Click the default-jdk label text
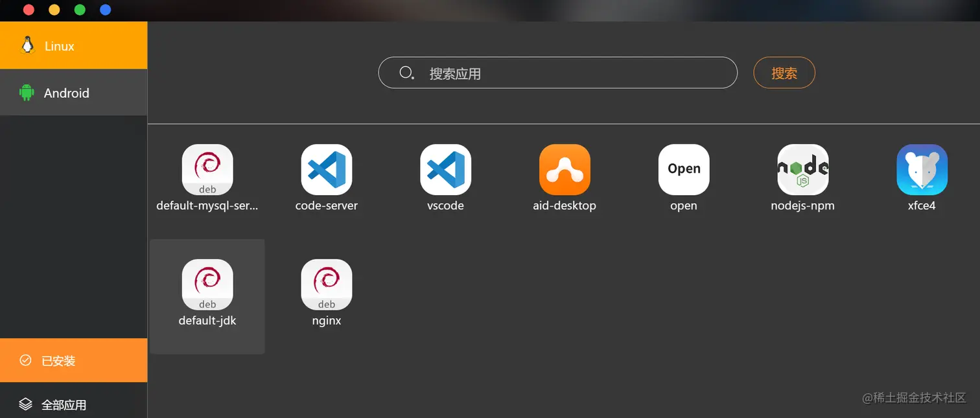The width and height of the screenshot is (980, 418). (x=207, y=321)
